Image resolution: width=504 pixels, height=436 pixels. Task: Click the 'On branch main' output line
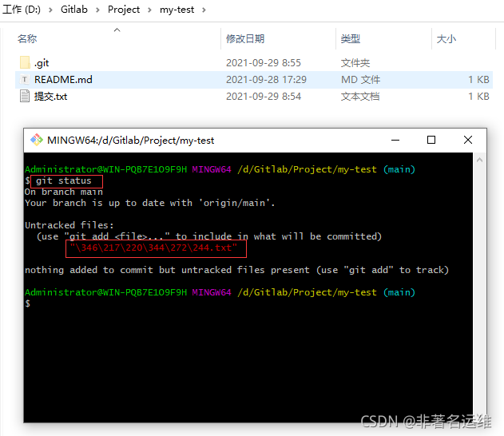pos(64,192)
